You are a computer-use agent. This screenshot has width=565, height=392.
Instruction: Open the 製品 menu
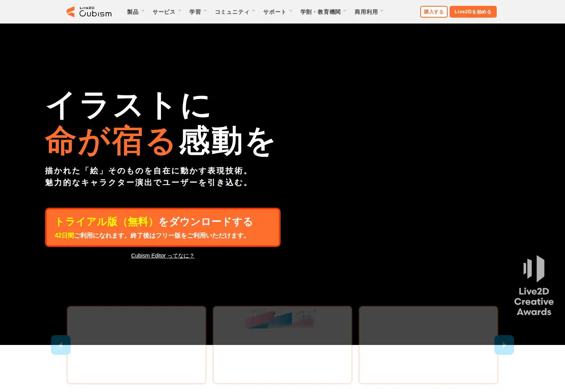pos(135,12)
